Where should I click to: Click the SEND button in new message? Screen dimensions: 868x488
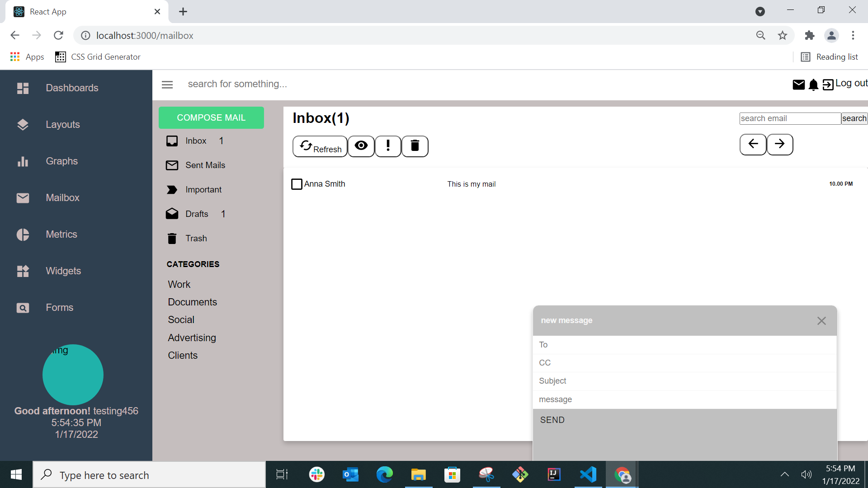[552, 420]
